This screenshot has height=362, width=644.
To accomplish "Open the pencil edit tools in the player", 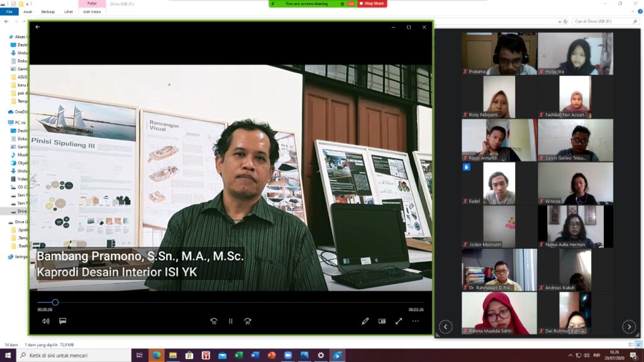I will (365, 321).
